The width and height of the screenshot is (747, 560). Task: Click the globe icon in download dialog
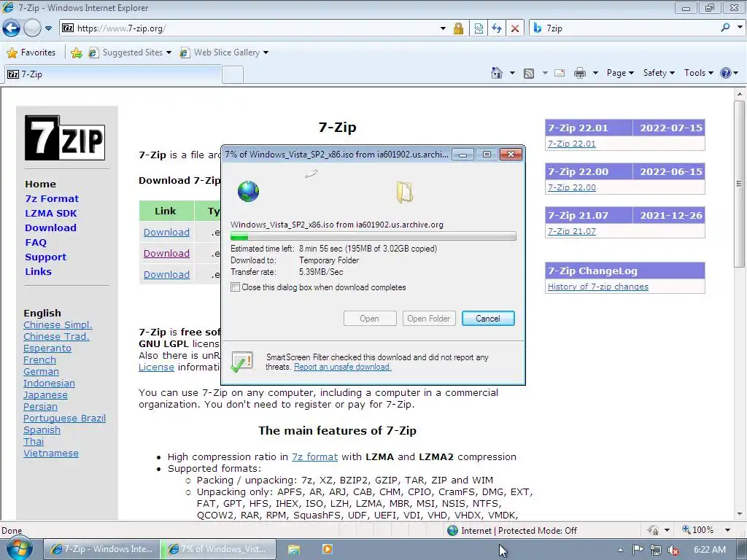(x=248, y=192)
